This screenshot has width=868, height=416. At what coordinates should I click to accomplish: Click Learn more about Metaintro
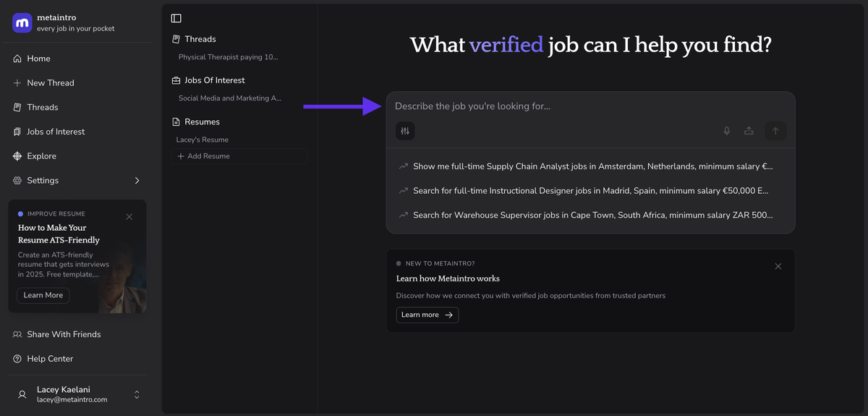[x=427, y=315]
